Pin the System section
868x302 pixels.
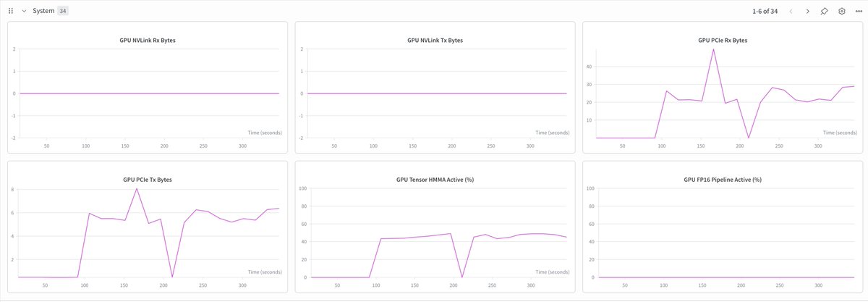[825, 12]
